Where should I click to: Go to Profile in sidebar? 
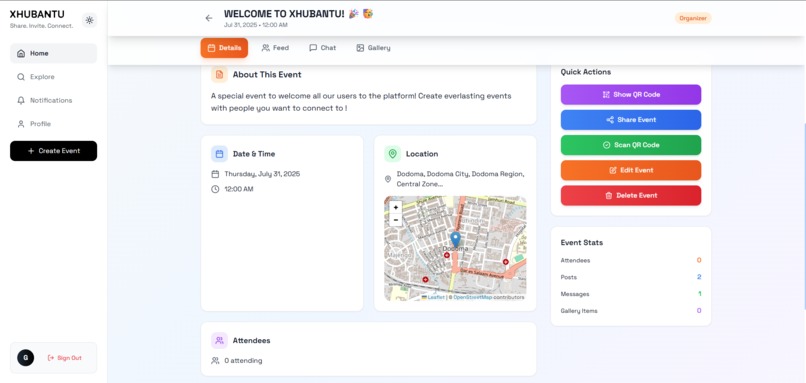pos(53,124)
